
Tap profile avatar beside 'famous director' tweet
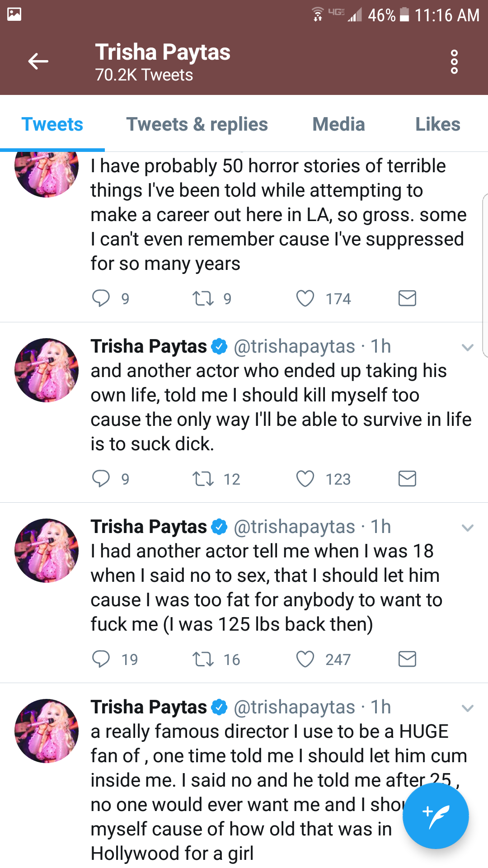(x=47, y=731)
